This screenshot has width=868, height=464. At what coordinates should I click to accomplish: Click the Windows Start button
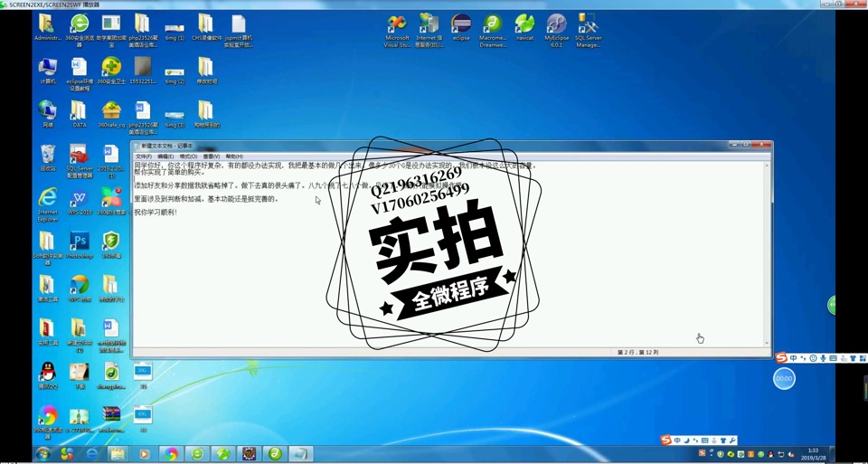coord(42,454)
